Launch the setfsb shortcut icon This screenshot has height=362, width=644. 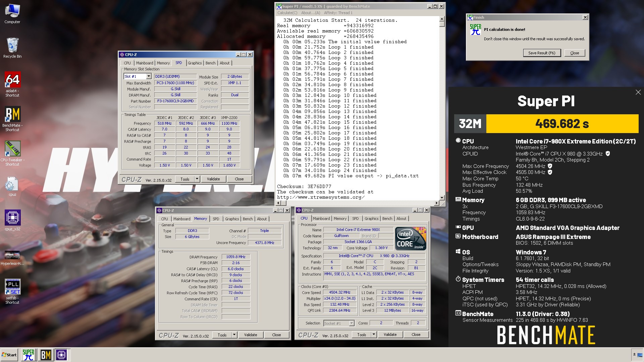click(12, 291)
